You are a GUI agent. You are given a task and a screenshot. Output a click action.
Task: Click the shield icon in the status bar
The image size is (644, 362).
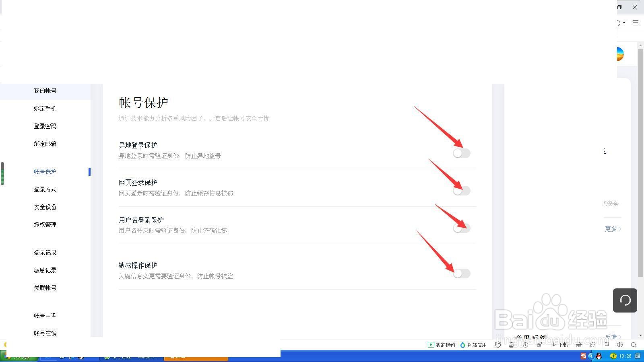click(x=498, y=345)
